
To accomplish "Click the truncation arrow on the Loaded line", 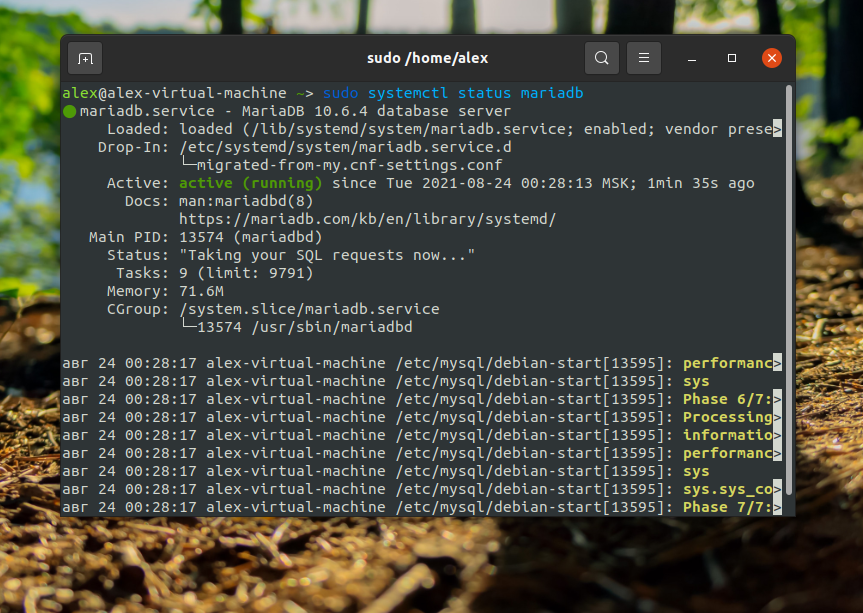I will (777, 129).
